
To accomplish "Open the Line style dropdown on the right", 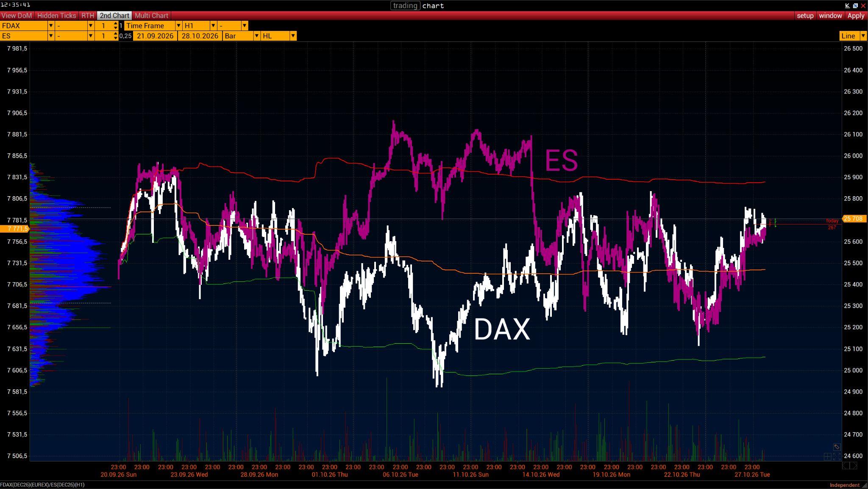I will [863, 36].
